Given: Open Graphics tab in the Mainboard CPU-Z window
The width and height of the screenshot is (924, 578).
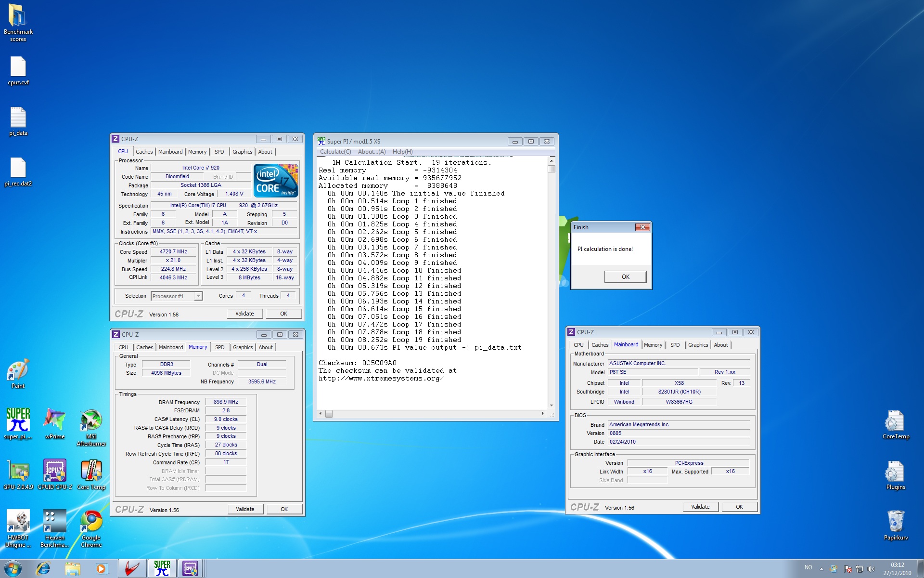Looking at the screenshot, I should click(698, 345).
